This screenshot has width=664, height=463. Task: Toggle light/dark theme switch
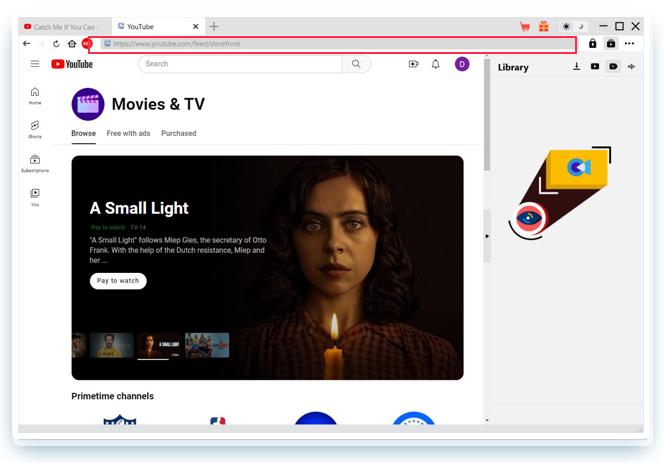(x=574, y=26)
